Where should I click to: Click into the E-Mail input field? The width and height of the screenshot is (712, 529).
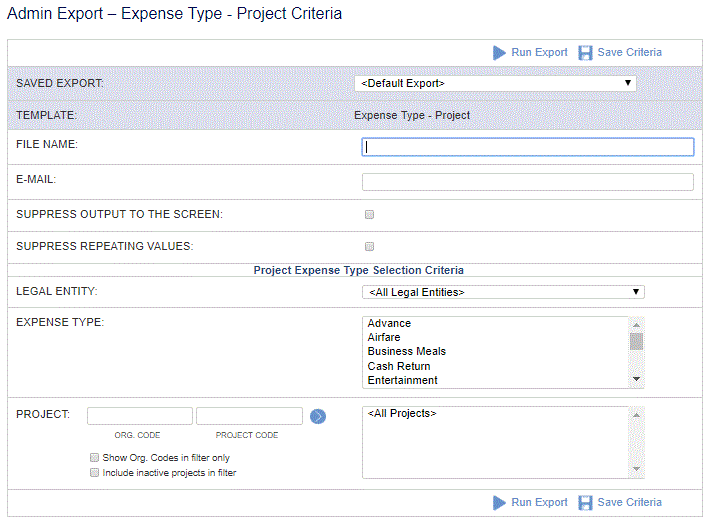(528, 182)
